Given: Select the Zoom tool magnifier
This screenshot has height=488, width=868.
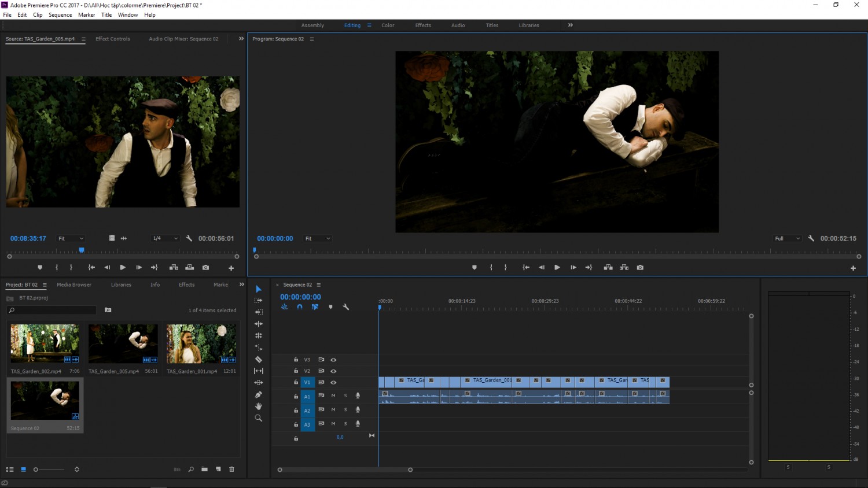Looking at the screenshot, I should tap(259, 418).
